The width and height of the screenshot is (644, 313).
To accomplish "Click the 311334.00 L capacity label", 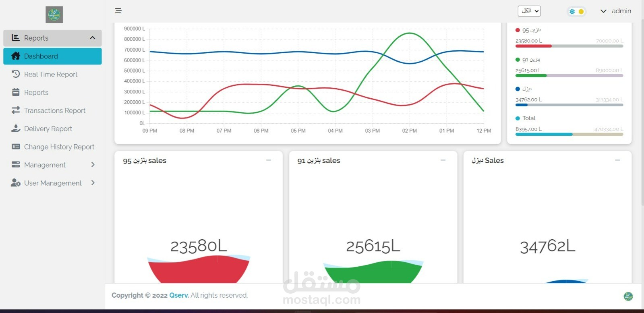I will pyautogui.click(x=610, y=99).
